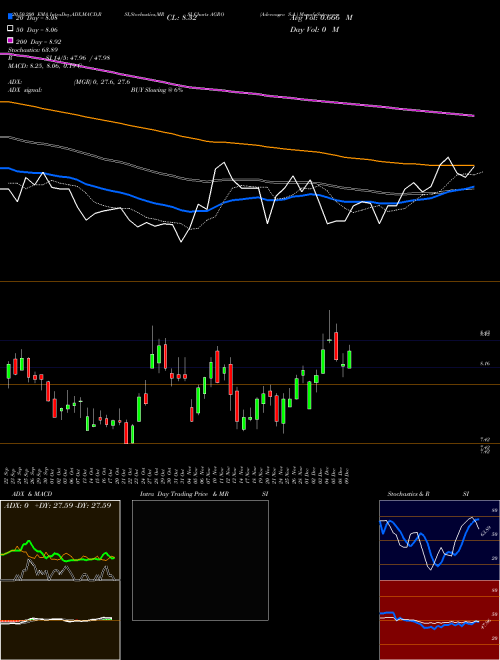Select the '50 Day = 8.06' legend text
Screen dimensions: 500x660
click(37, 29)
